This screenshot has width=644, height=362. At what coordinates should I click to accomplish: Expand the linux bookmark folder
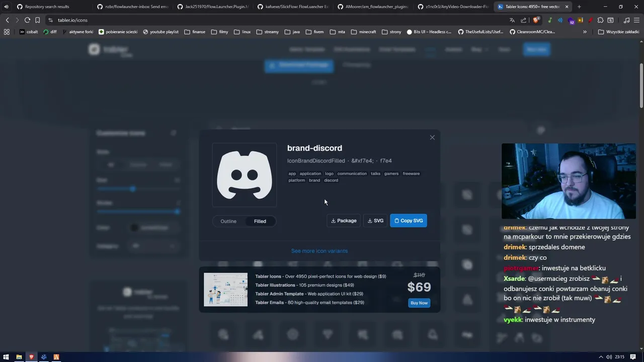pos(243,32)
